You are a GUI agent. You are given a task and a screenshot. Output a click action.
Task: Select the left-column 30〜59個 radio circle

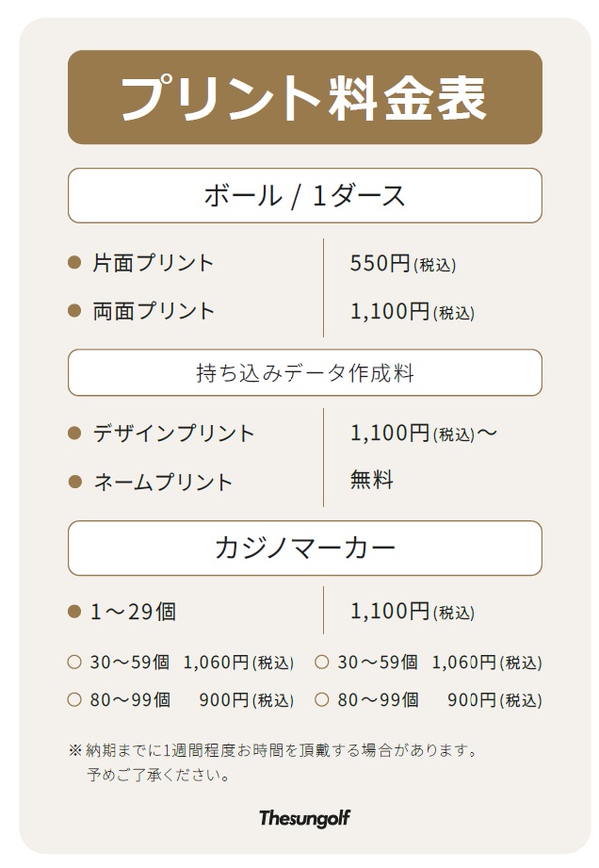tap(74, 663)
